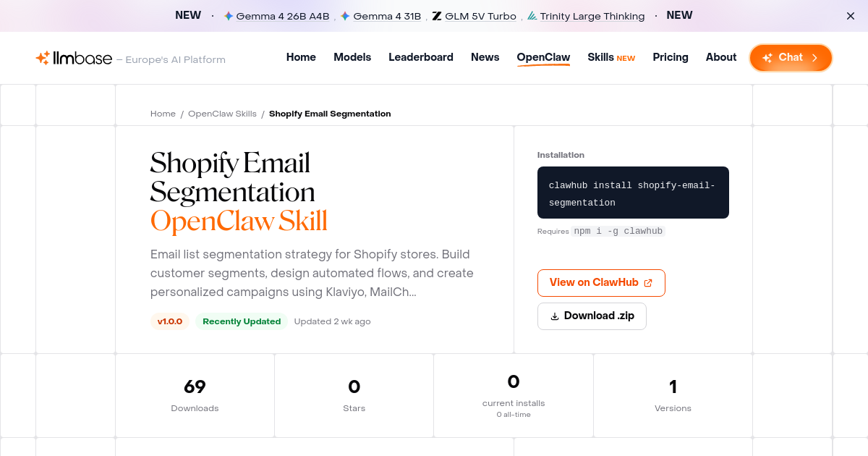Click the sparkle icon inside the Chat button
The image size is (868, 456).
(x=768, y=57)
